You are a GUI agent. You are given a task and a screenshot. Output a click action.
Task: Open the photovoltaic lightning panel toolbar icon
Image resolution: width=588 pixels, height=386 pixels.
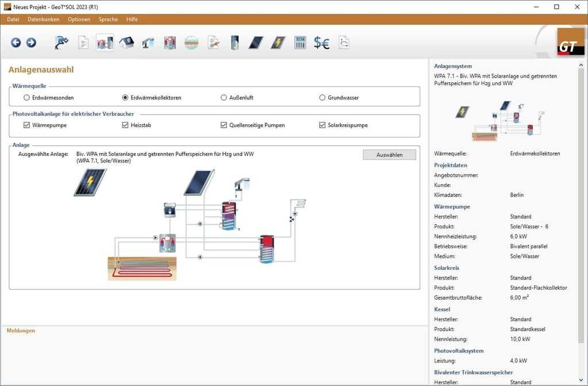pos(278,43)
